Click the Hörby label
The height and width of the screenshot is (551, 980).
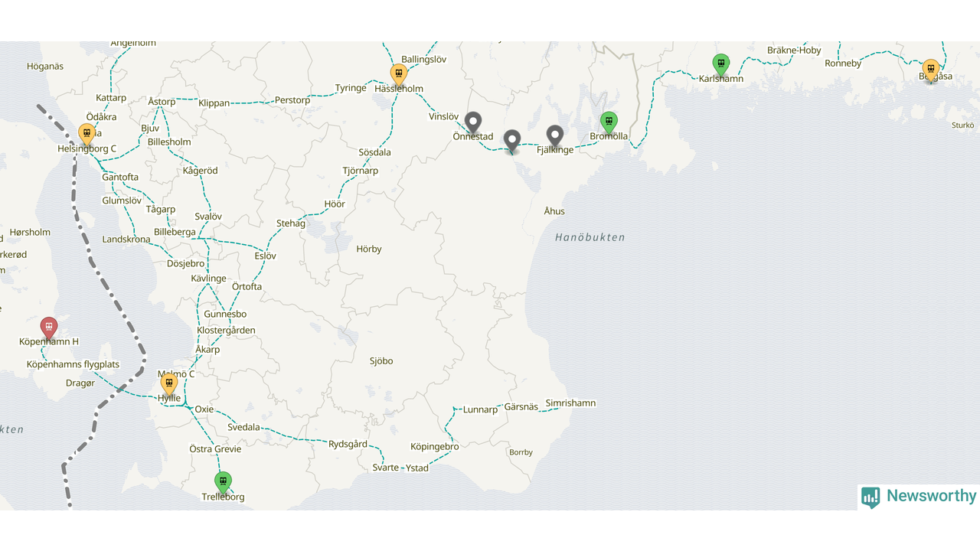tap(369, 249)
